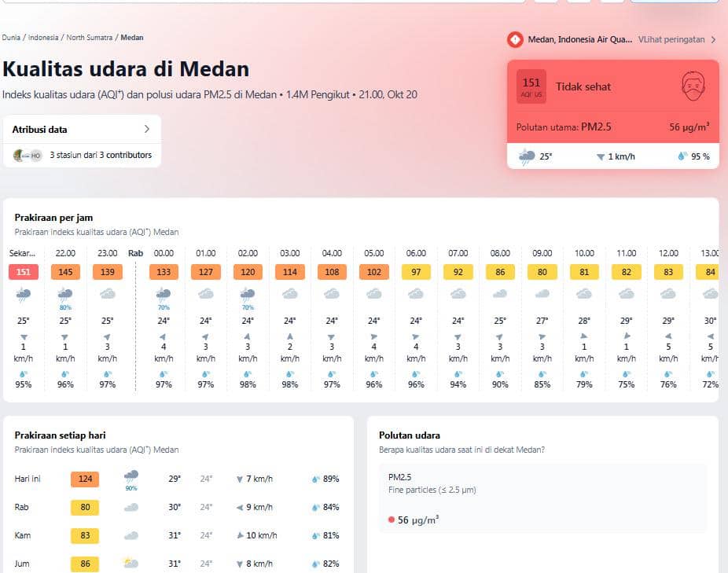Click the rain cloud icon beside 25° in red card

(527, 157)
